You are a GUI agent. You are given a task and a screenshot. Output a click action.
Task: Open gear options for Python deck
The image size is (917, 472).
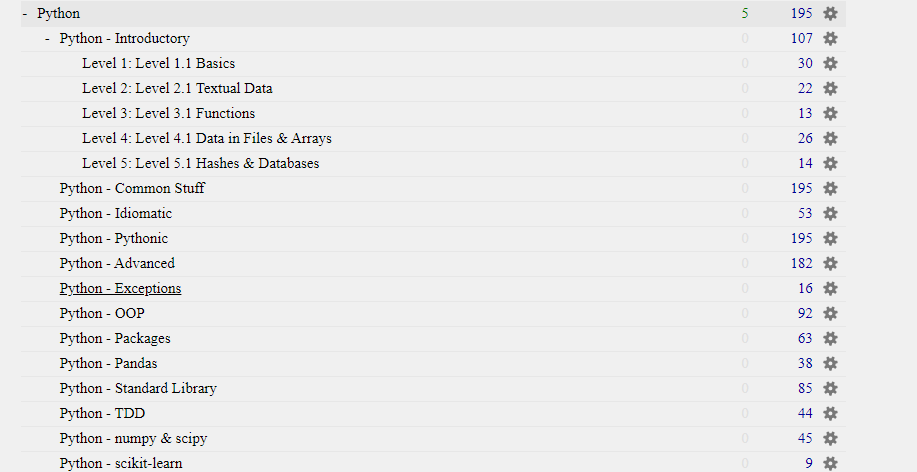[830, 13]
